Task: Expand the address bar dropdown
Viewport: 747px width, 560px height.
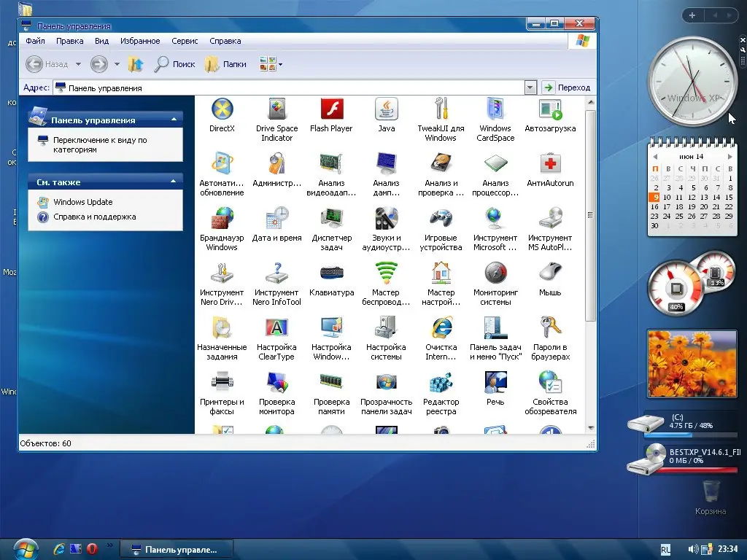Action: pyautogui.click(x=530, y=87)
